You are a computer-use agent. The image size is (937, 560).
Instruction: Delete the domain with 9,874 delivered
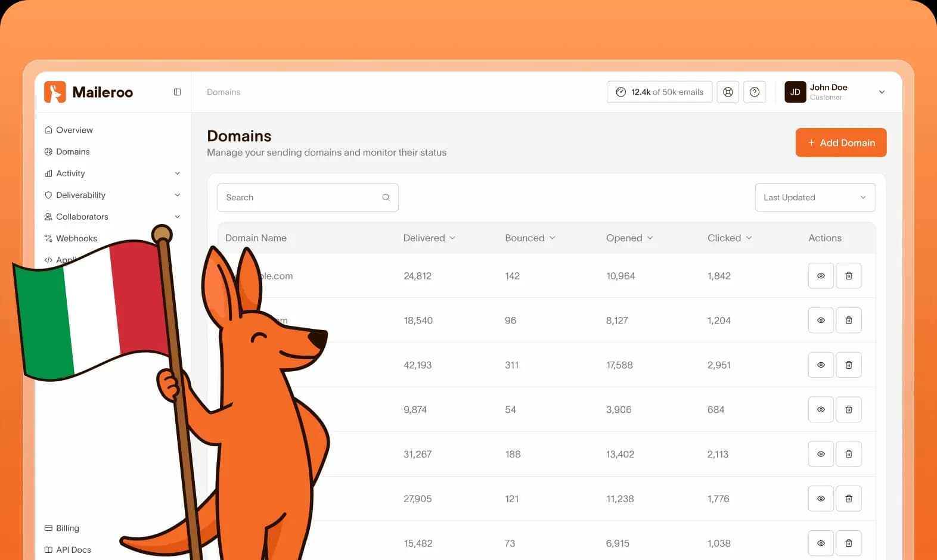(849, 410)
